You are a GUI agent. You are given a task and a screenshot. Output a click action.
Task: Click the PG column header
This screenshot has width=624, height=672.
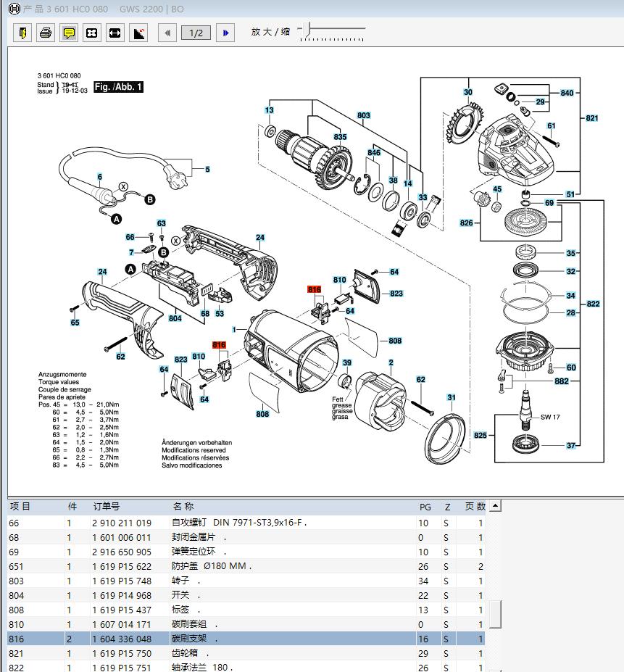click(425, 507)
